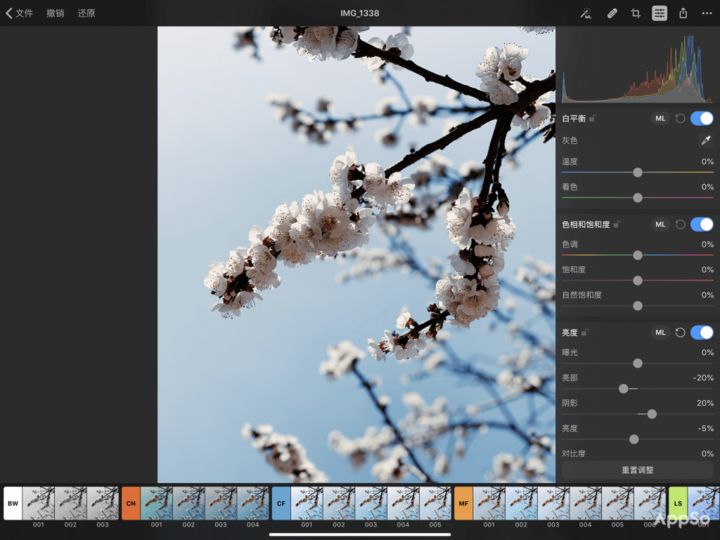Tap 撤销 to undo
The width and height of the screenshot is (720, 540).
coord(55,13)
